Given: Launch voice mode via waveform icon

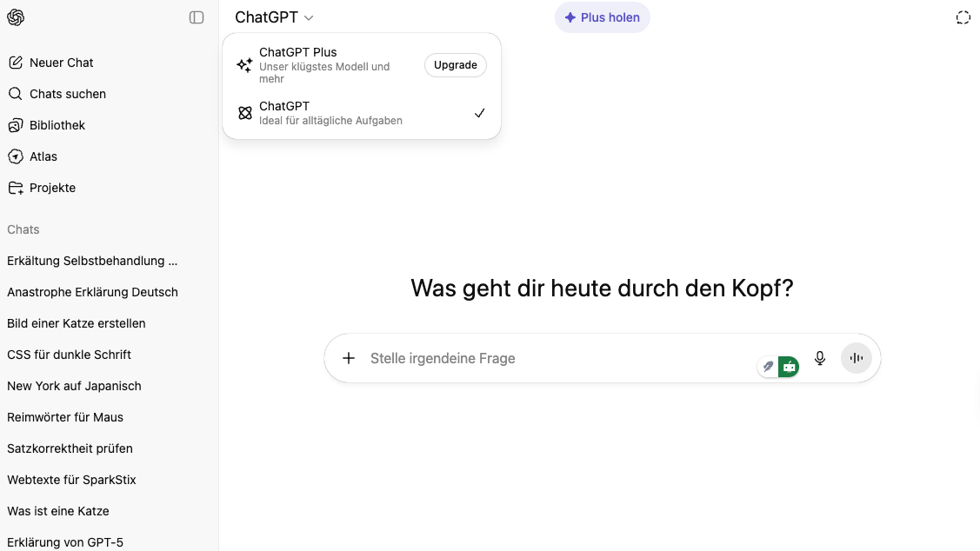Looking at the screenshot, I should [856, 357].
